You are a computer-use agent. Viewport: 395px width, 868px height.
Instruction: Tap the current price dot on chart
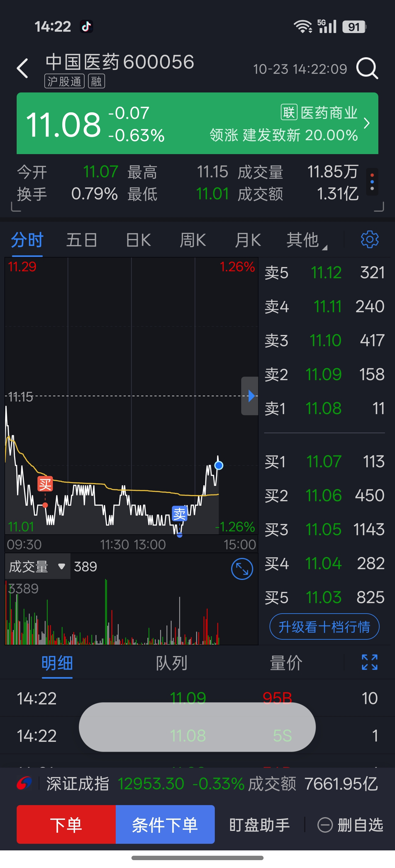tap(219, 465)
